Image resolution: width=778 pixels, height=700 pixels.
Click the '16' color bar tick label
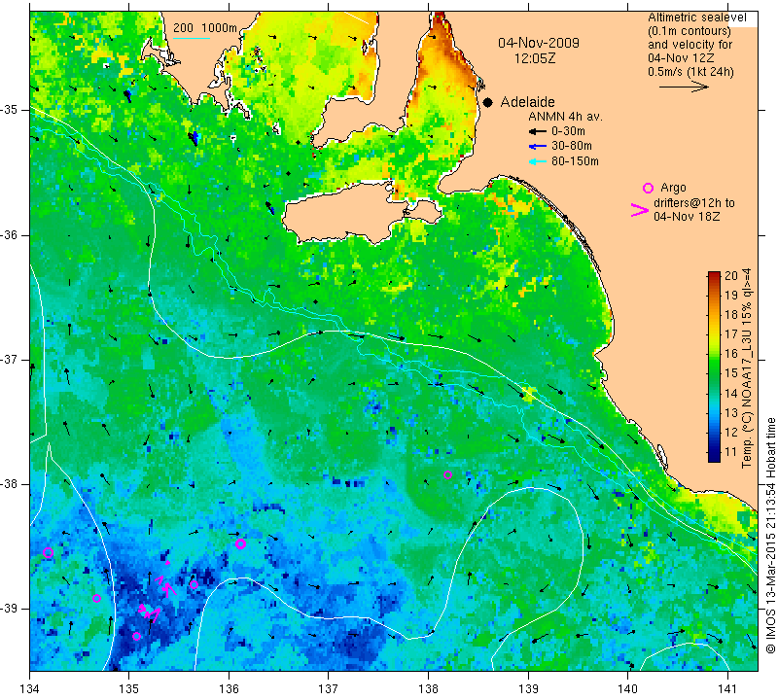(x=732, y=353)
